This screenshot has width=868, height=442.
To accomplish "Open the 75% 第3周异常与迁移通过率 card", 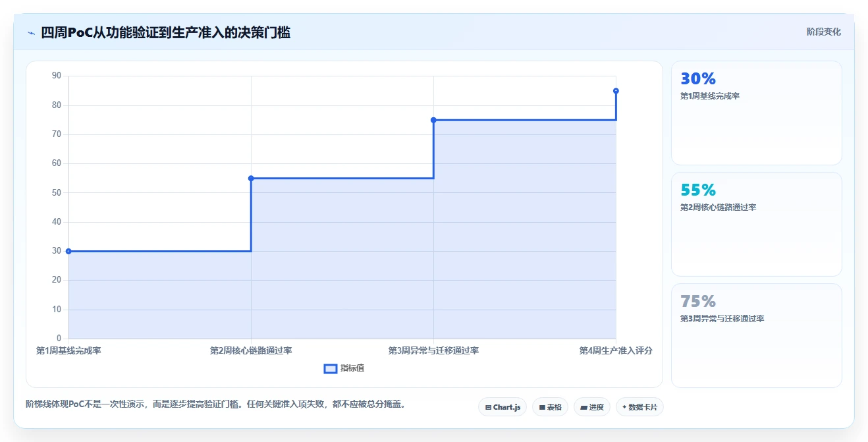I will (756, 335).
